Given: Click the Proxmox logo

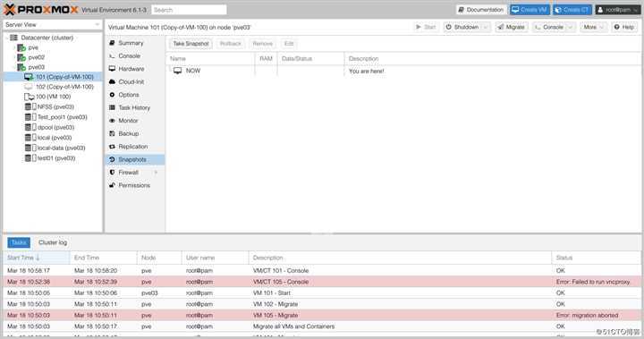Looking at the screenshot, I should (40, 10).
